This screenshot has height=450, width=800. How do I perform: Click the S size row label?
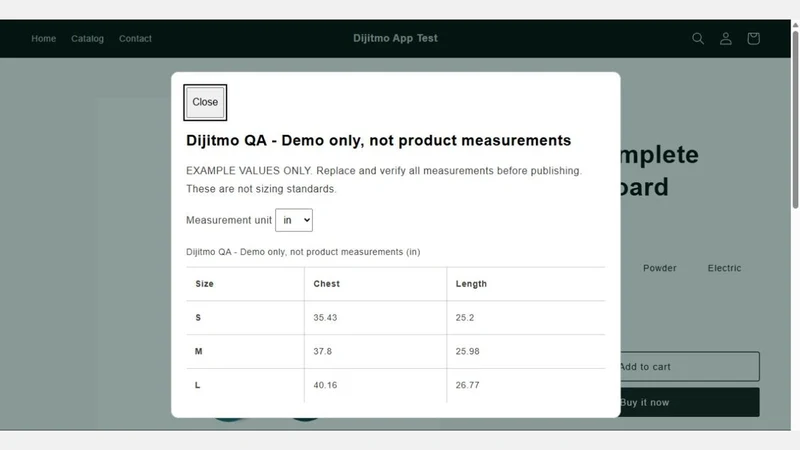198,317
